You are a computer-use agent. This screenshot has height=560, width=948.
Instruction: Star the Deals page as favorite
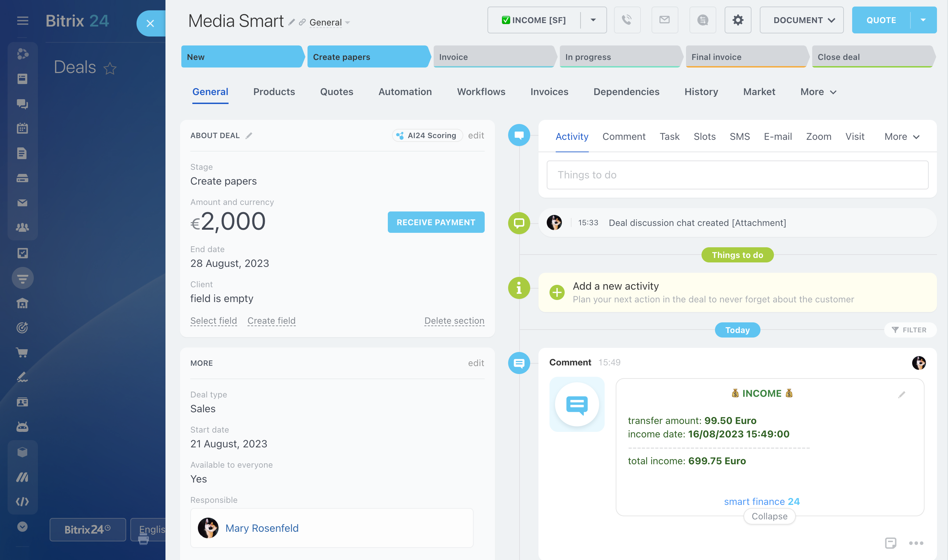pyautogui.click(x=110, y=68)
